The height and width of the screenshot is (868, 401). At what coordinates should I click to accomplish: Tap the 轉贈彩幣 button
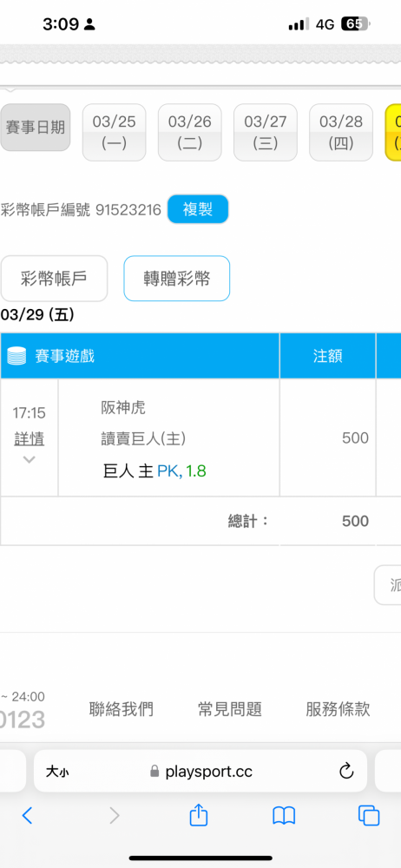(x=177, y=279)
